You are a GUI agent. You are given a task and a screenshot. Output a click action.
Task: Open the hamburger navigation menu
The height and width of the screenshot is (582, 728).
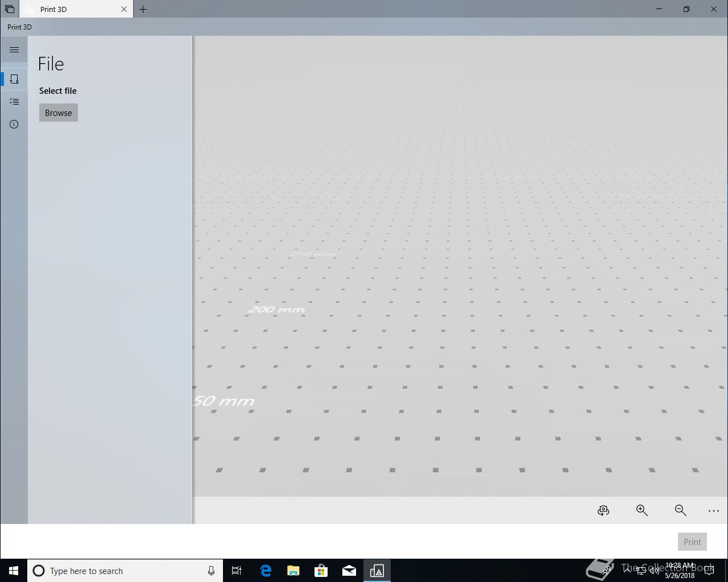14,50
